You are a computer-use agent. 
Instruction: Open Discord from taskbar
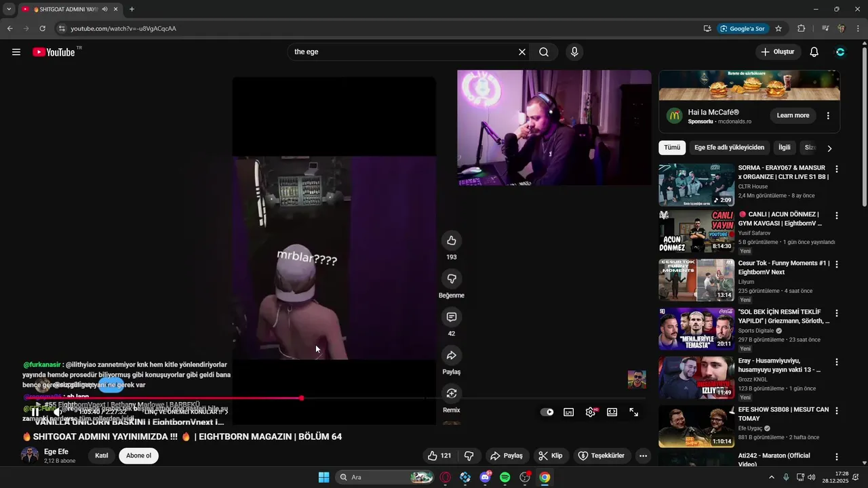click(485, 477)
